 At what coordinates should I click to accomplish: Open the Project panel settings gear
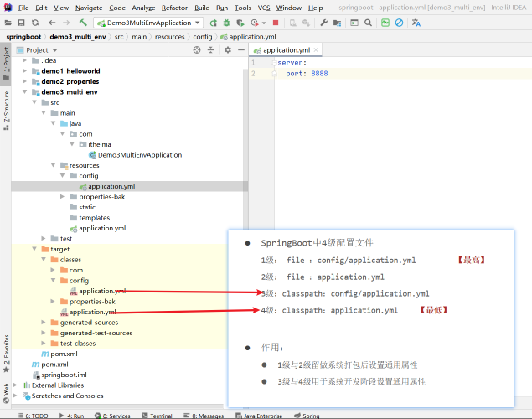point(227,50)
